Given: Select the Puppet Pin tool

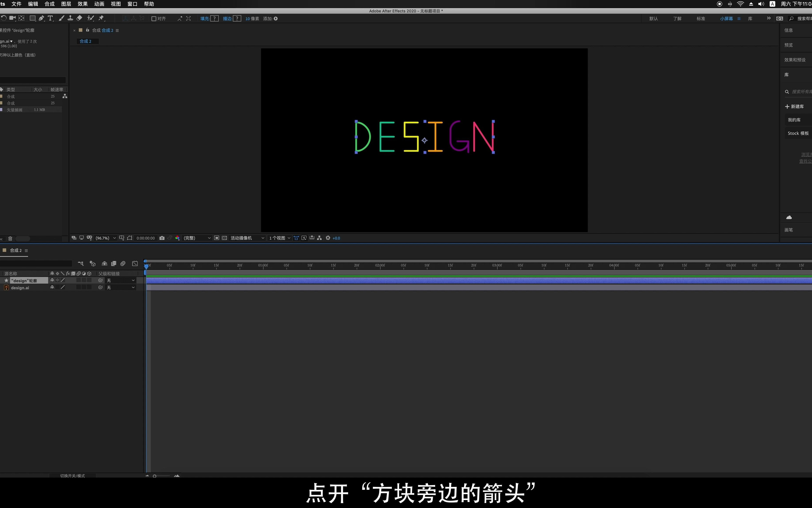Looking at the screenshot, I should (x=101, y=18).
